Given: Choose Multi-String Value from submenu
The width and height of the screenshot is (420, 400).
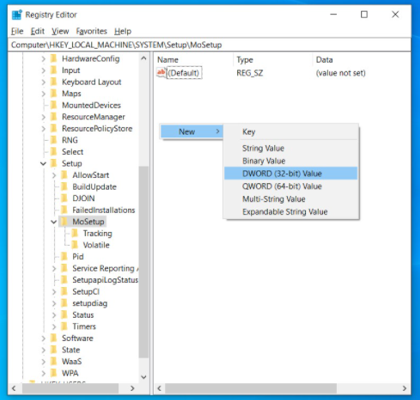Looking at the screenshot, I should click(291, 199).
